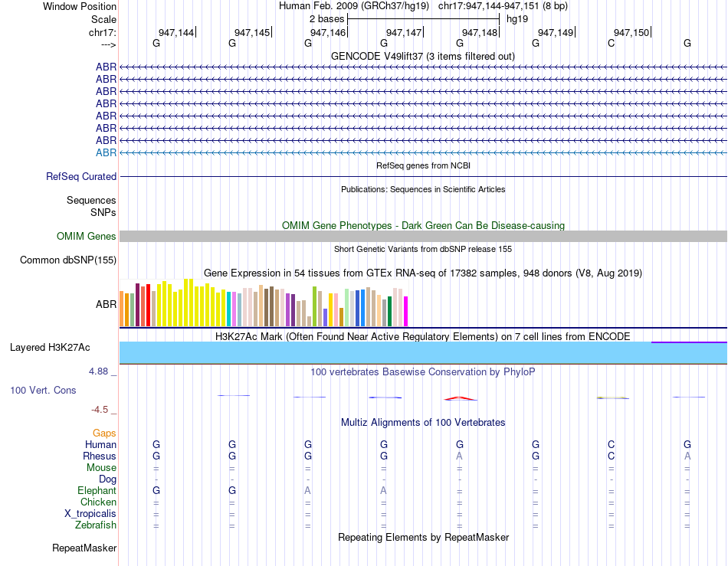Image resolution: width=728 pixels, height=566 pixels.
Task: Click the OMIM Gene Phenotypes title text
Action: pos(423,225)
